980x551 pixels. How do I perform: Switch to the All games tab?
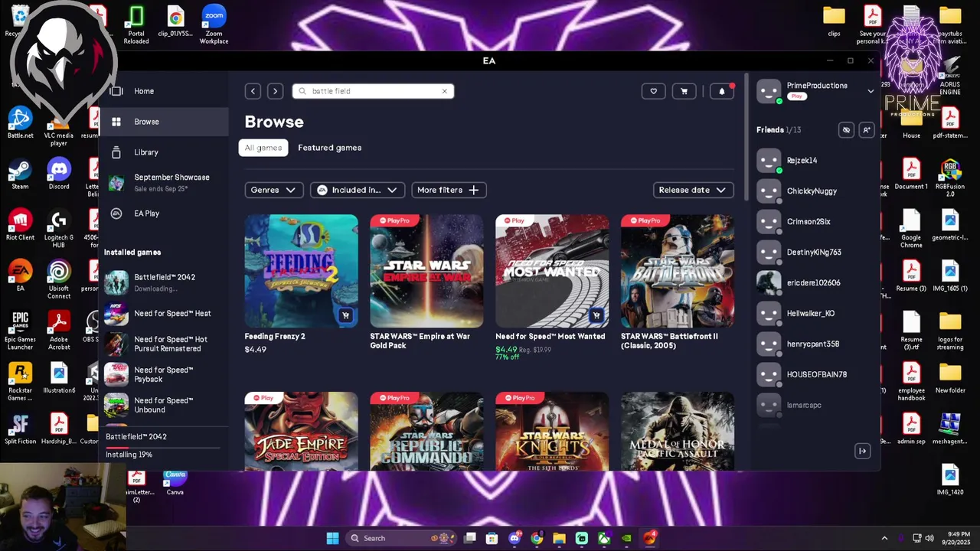263,148
